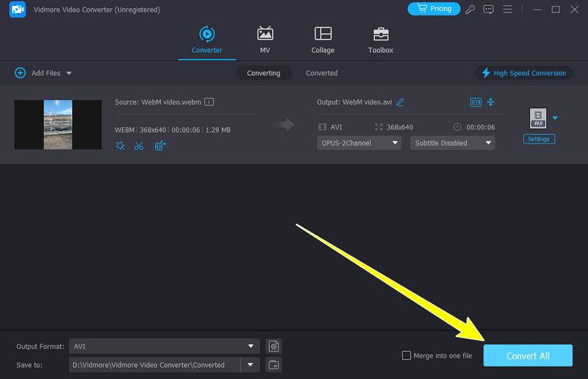588x379 pixels.
Task: Click the ID3 metadata editor icon
Action: pyautogui.click(x=476, y=102)
